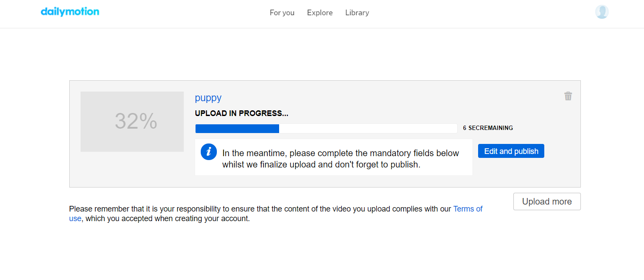The height and width of the screenshot is (280, 644).
Task: Open the For you tab
Action: pos(282,13)
